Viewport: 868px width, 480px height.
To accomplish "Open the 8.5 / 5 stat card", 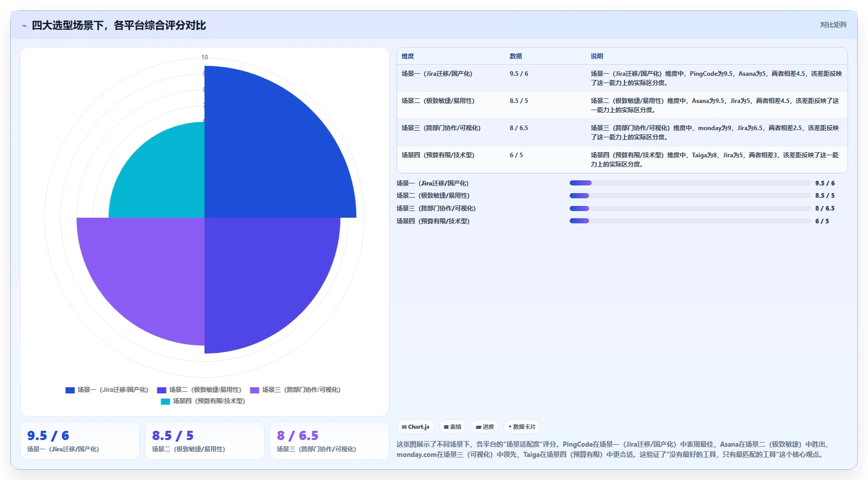I will (x=205, y=441).
